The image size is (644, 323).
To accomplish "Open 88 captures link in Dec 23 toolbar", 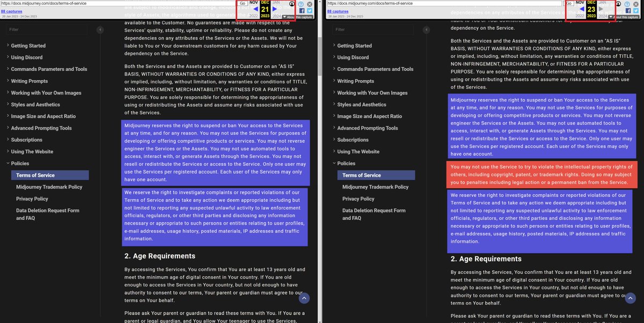I will coord(337,10).
